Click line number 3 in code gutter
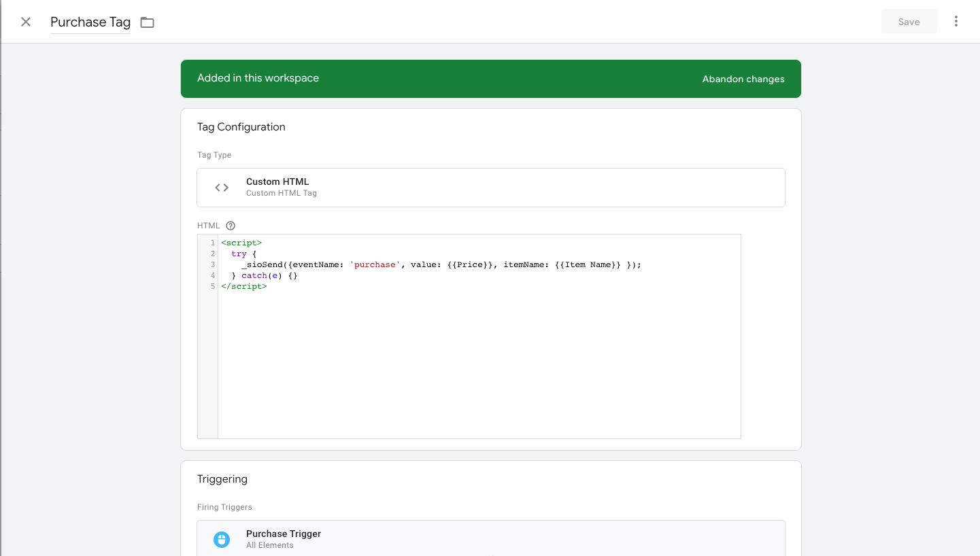980x556 pixels. click(212, 264)
